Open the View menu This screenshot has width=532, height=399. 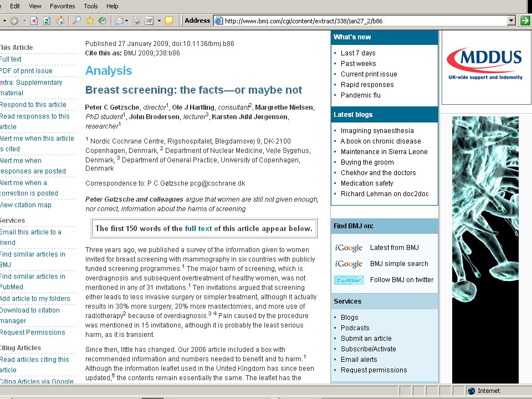35,6
